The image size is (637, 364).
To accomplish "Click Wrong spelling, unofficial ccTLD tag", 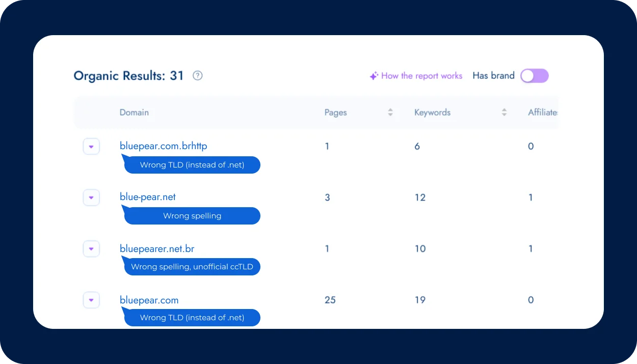I will point(192,267).
